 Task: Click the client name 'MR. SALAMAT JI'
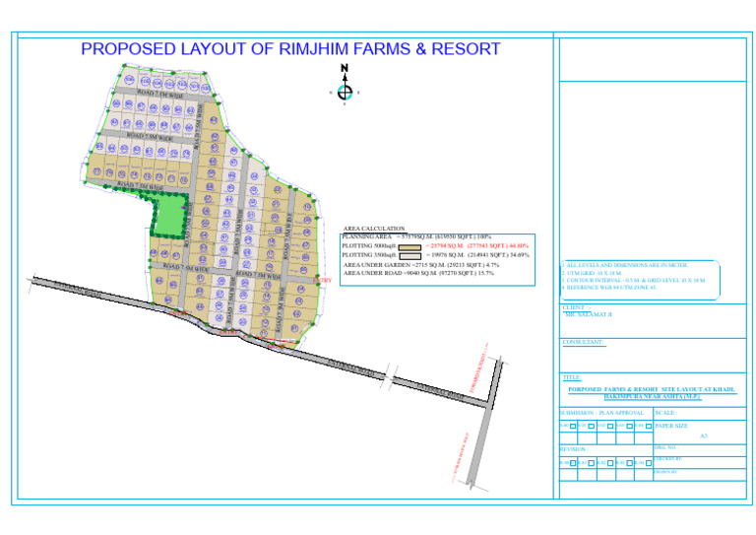pos(589,314)
